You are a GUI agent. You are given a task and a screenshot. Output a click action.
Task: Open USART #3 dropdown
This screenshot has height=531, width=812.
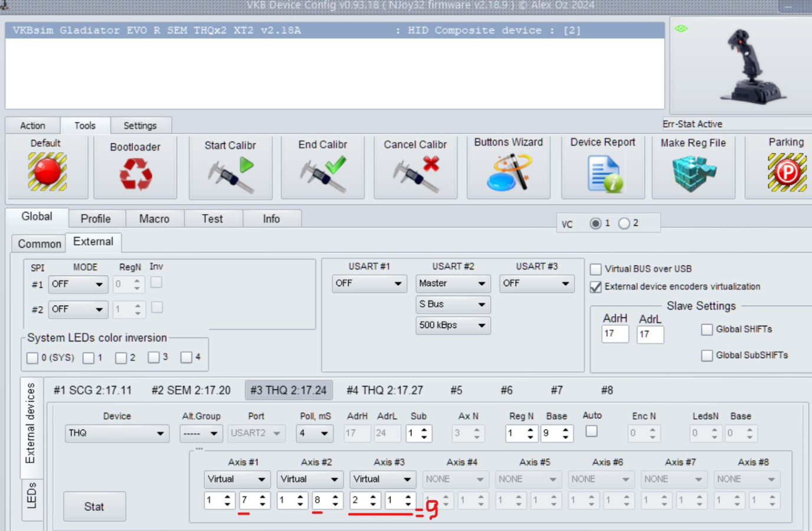(x=537, y=283)
